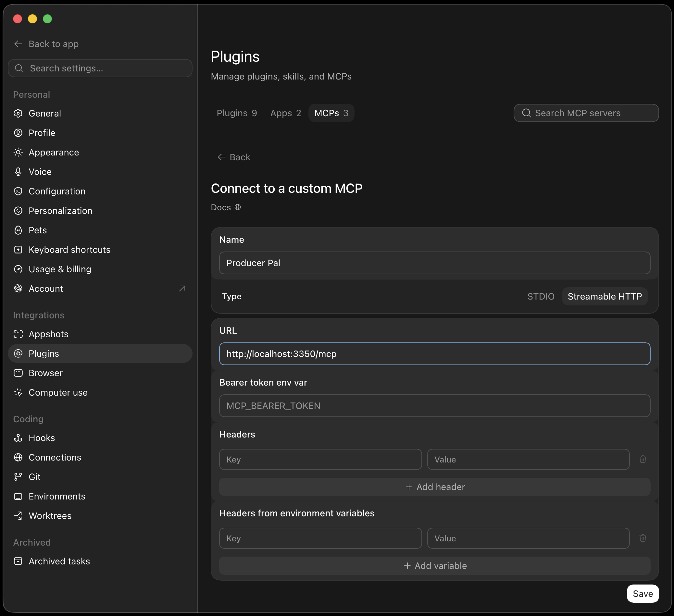Click the Keyboard shortcuts icon
The width and height of the screenshot is (674, 616).
pyautogui.click(x=18, y=250)
